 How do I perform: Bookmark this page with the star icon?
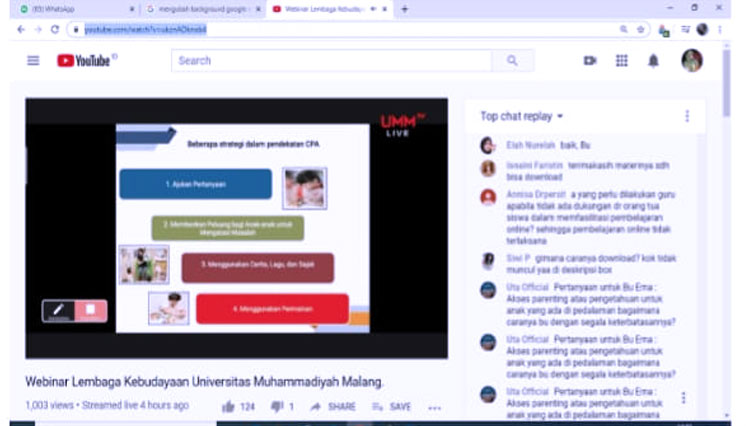[641, 30]
